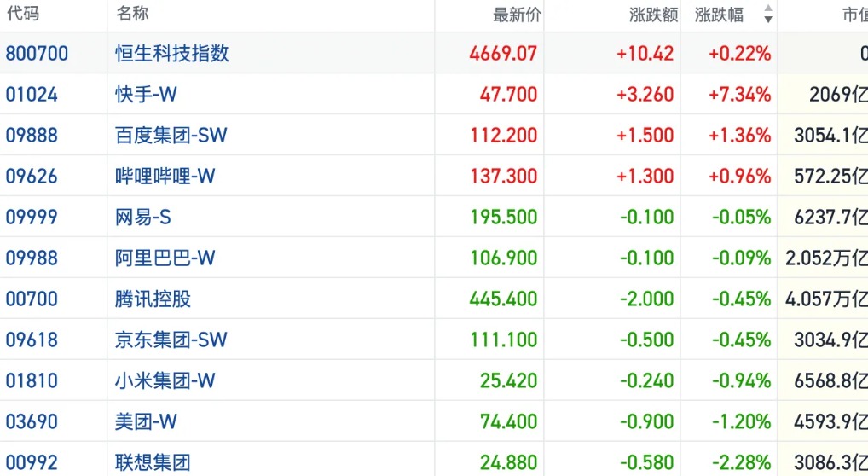
Task: Click the 代码 column header
Action: click(x=23, y=14)
